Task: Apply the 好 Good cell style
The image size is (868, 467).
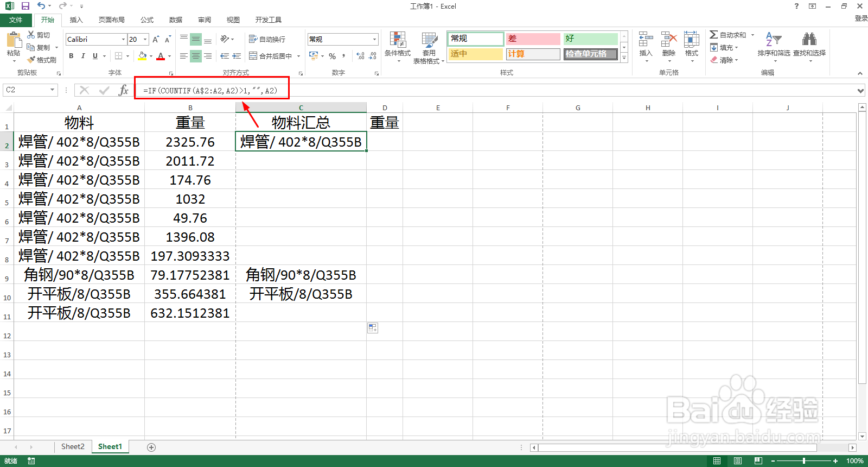Action: point(591,39)
